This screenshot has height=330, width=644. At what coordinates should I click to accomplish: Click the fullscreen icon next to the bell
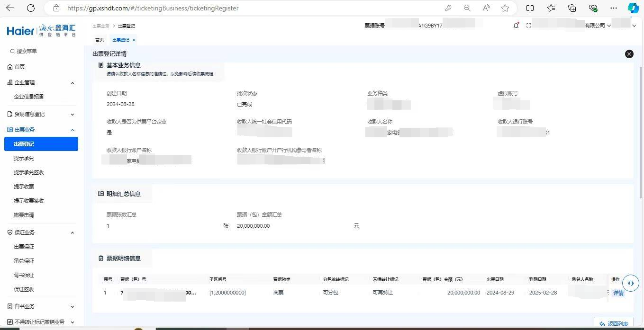point(528,25)
